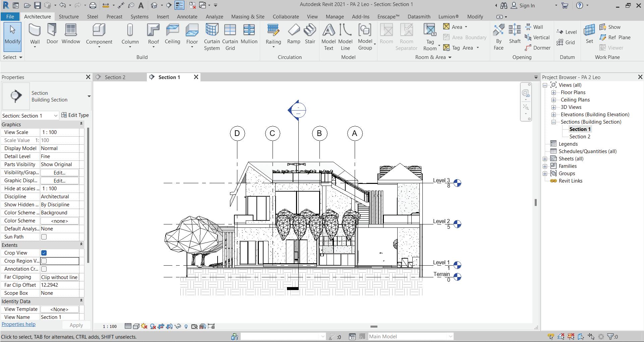Open the Properties help link
Screen dimensions: 644x342
coord(18,324)
